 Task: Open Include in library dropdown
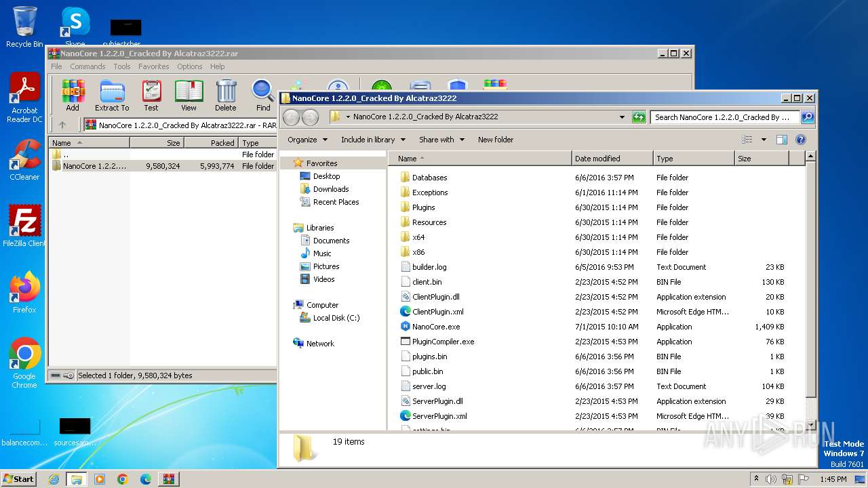373,140
